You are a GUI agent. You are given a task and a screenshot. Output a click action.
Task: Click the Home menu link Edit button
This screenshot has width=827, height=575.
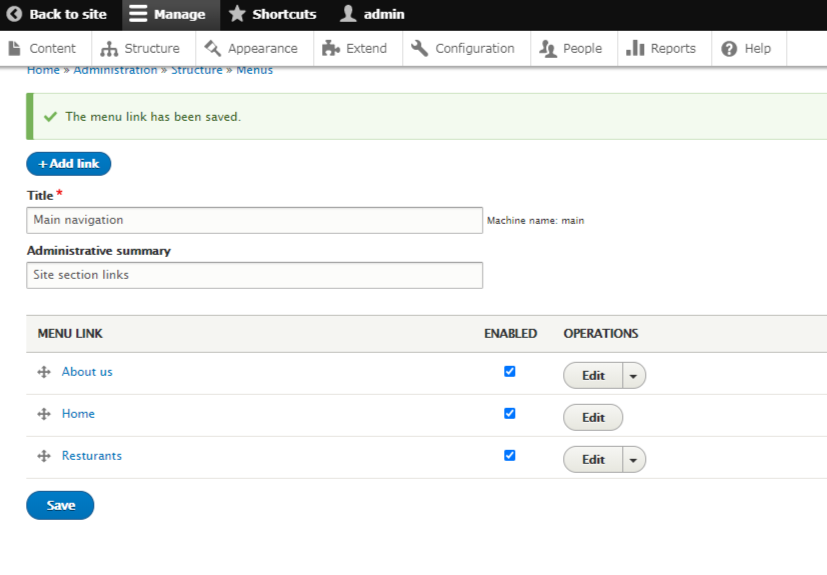pyautogui.click(x=593, y=418)
